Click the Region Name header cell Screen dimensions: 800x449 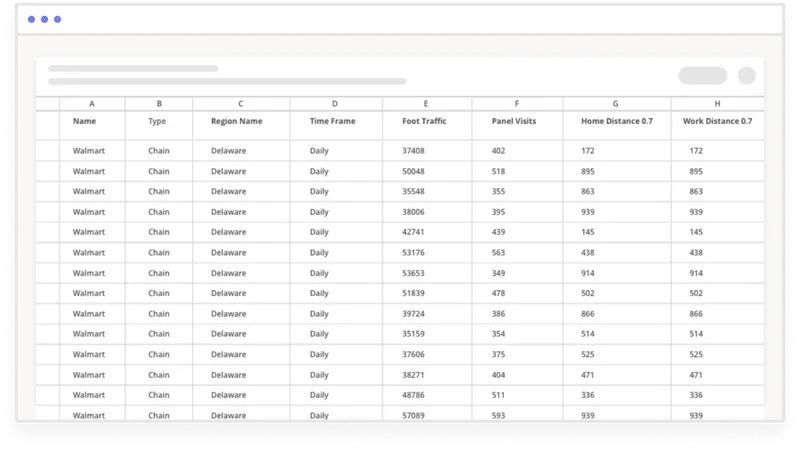click(241, 125)
